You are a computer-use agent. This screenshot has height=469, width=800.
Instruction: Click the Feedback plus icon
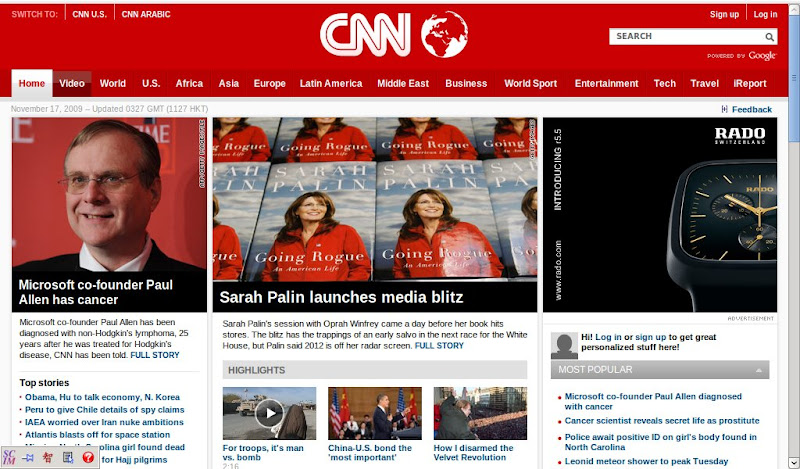pos(724,109)
